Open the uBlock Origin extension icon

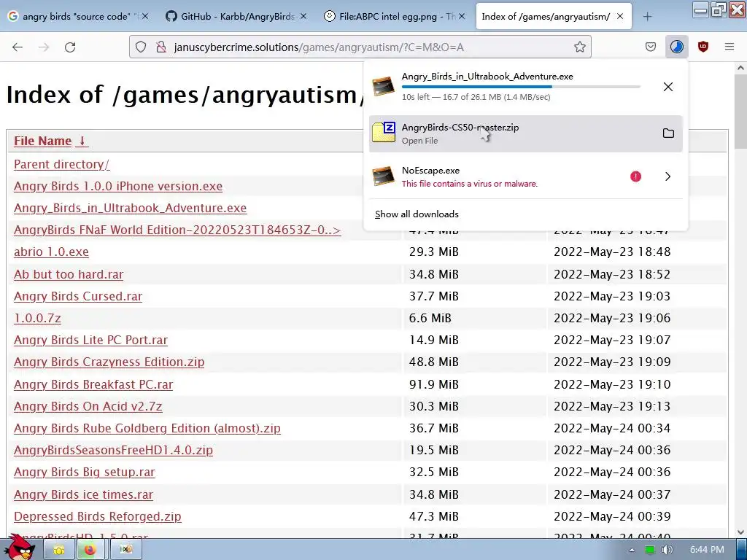(703, 47)
